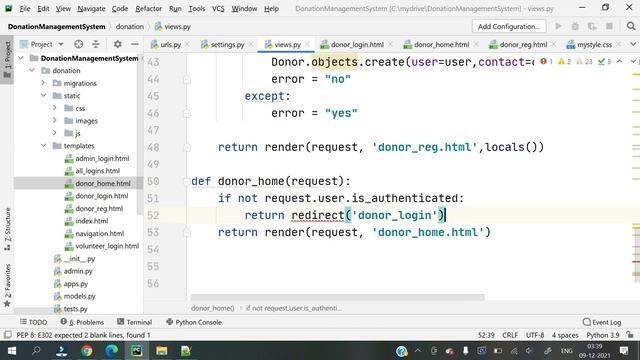Toggle fold marker at line 44
640x360 pixels.
point(187,80)
